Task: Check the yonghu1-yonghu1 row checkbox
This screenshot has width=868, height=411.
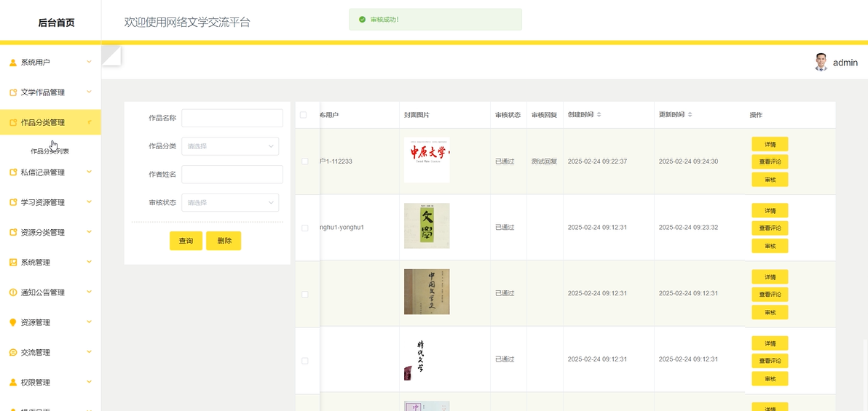Action: [304, 228]
